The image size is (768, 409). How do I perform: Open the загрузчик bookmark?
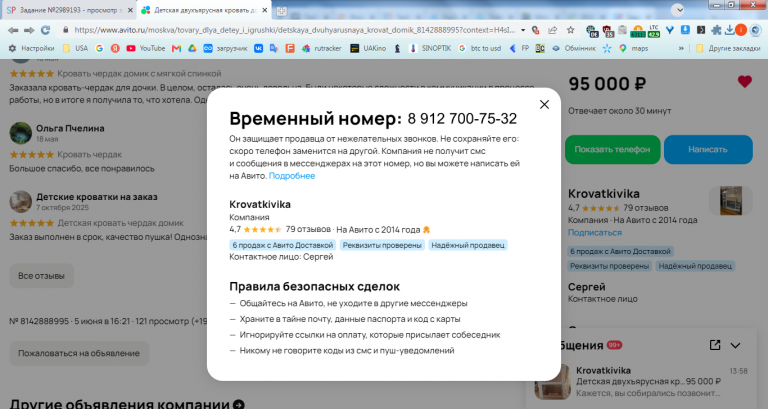[225, 48]
